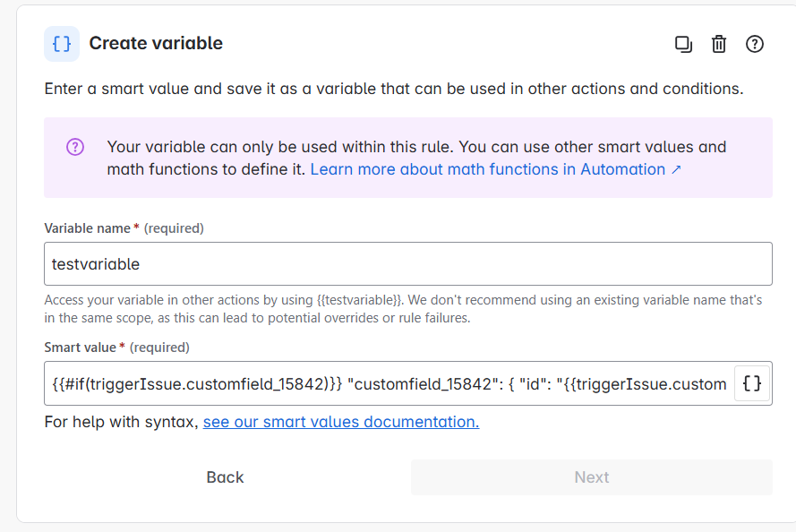Click the banner text "Your variable can only"

pyautogui.click(x=416, y=147)
